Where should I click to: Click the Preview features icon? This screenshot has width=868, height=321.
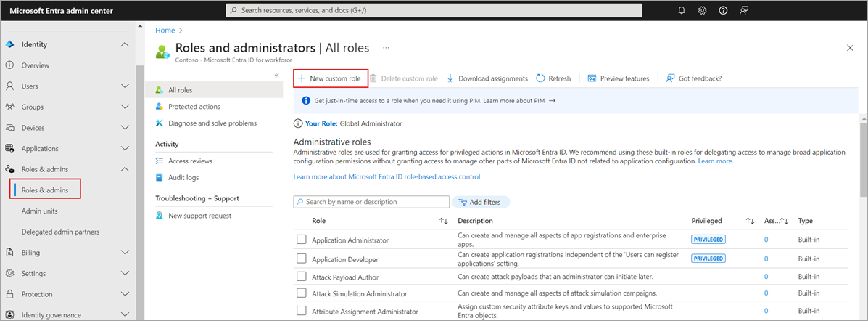pos(592,78)
